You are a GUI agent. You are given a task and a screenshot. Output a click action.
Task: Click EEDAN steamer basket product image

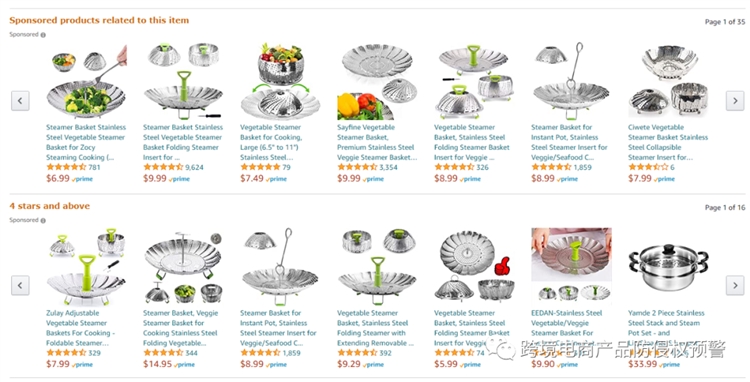tap(571, 265)
